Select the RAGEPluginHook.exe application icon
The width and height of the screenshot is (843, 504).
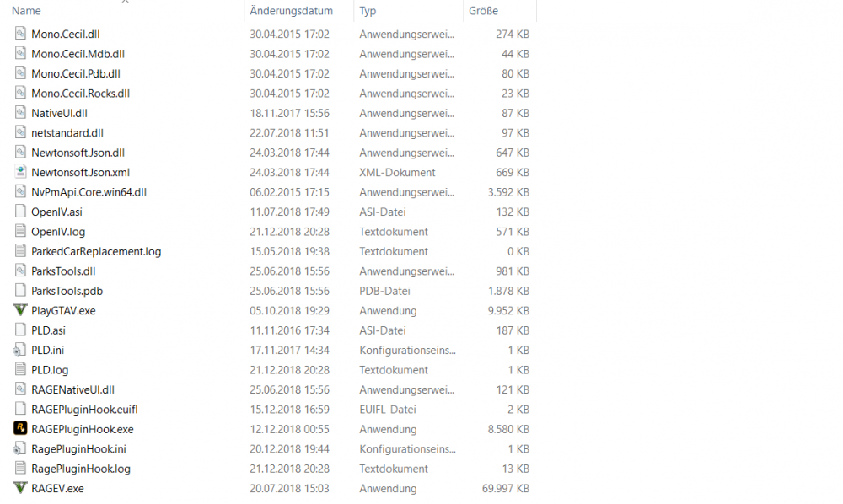pos(20,429)
